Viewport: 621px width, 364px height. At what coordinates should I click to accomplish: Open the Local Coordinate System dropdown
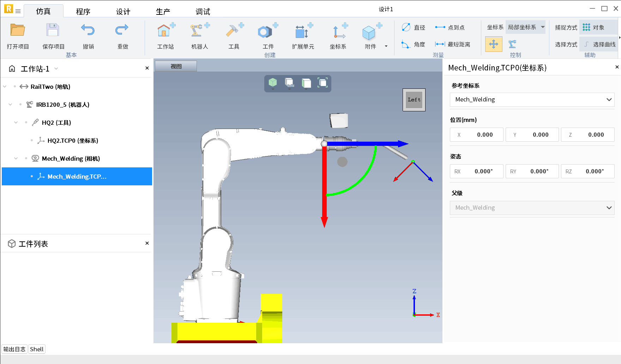click(525, 27)
